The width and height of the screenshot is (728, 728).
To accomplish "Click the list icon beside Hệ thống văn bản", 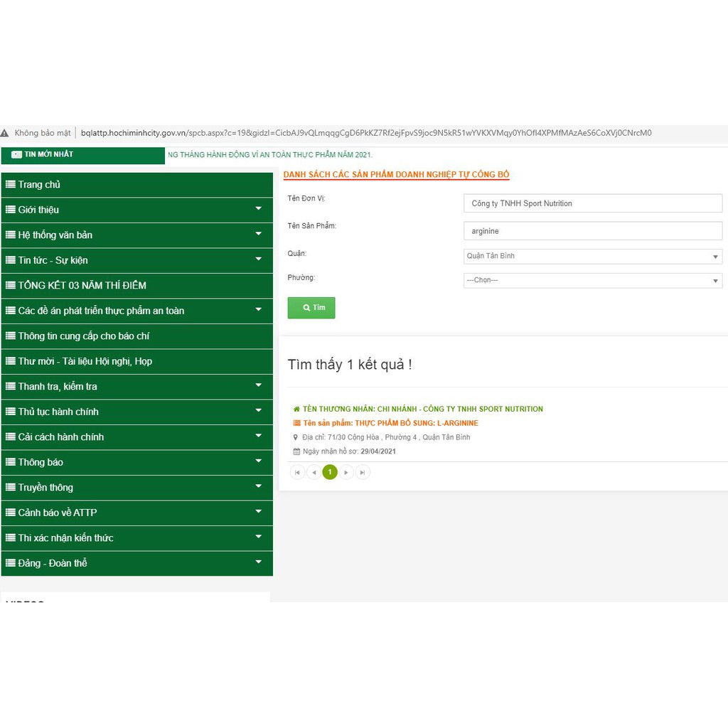I will click(x=10, y=235).
